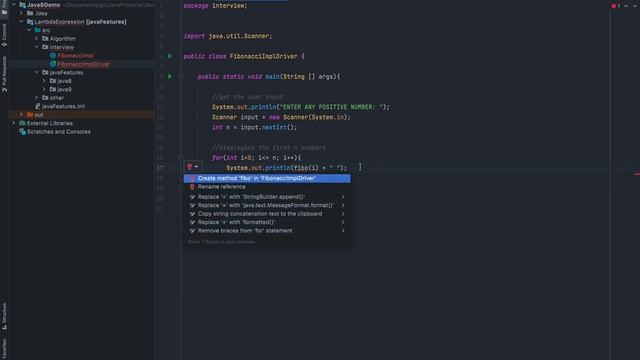The height and width of the screenshot is (360, 640).
Task: Click the orange out folder icon
Action: click(30, 115)
